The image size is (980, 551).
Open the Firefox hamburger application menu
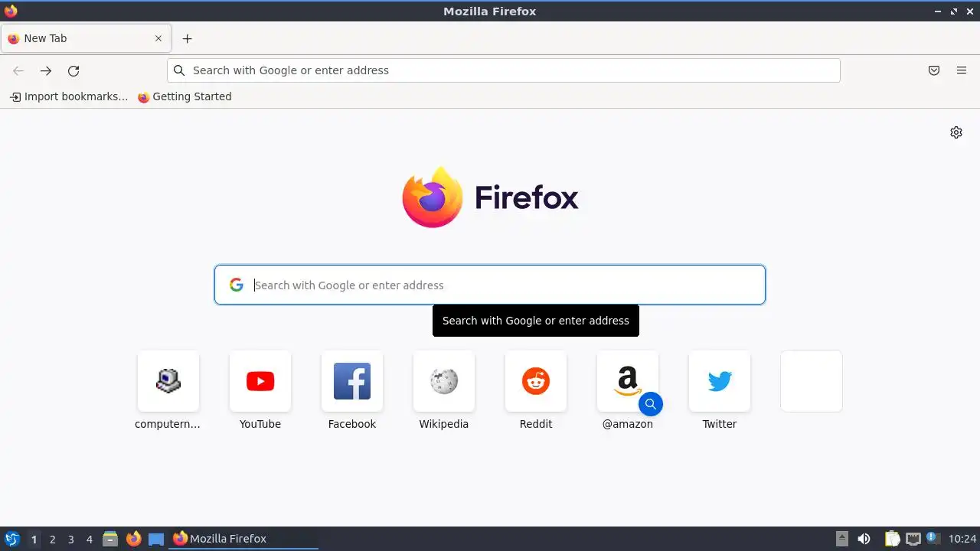[962, 70]
